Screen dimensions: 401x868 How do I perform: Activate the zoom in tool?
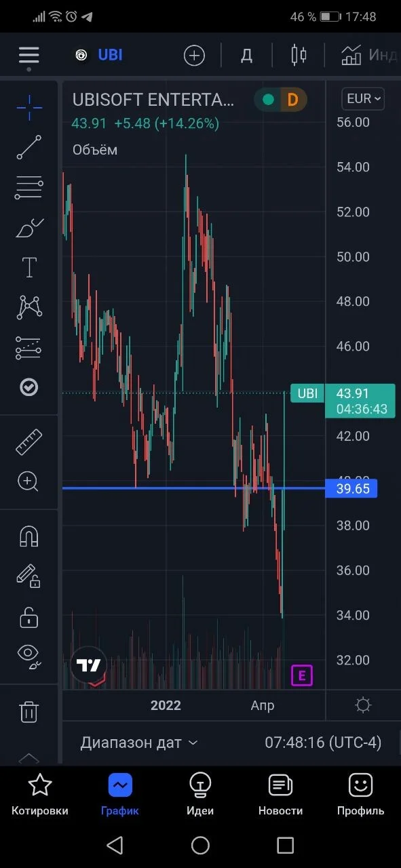(28, 482)
